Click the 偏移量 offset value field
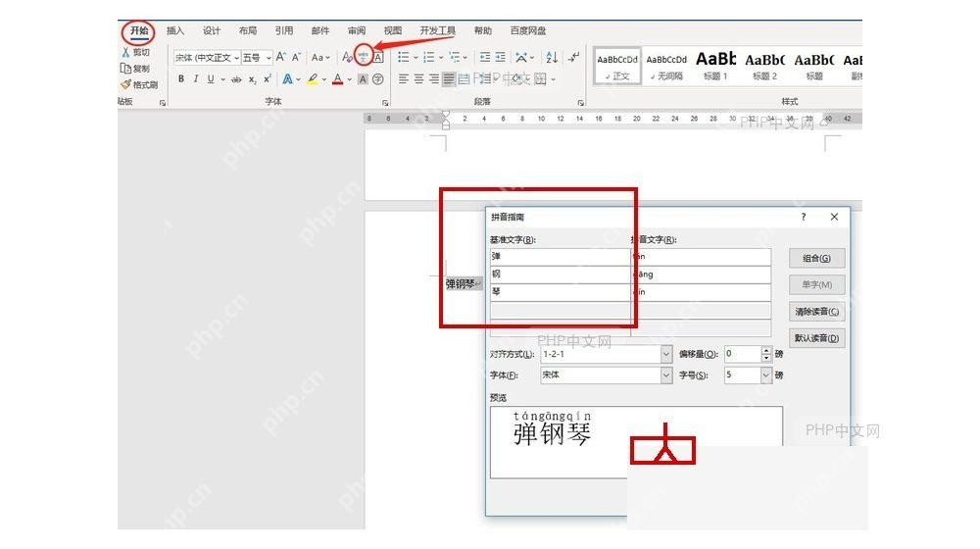This screenshot has height=549, width=980. (743, 354)
